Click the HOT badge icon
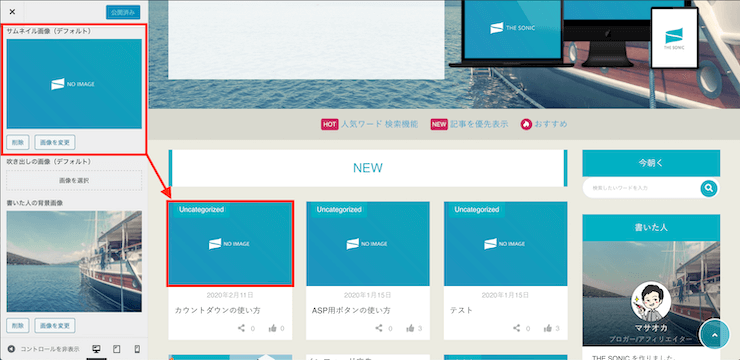The width and height of the screenshot is (740, 360). coord(329,124)
